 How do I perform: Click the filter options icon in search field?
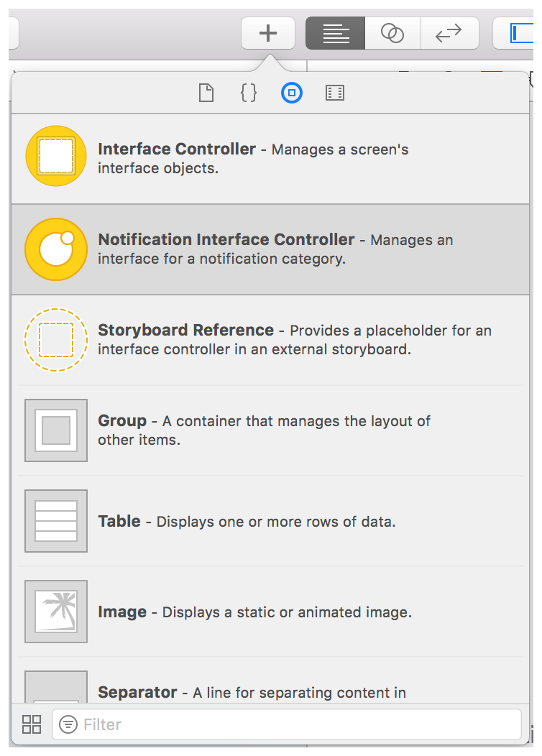pyautogui.click(x=68, y=724)
